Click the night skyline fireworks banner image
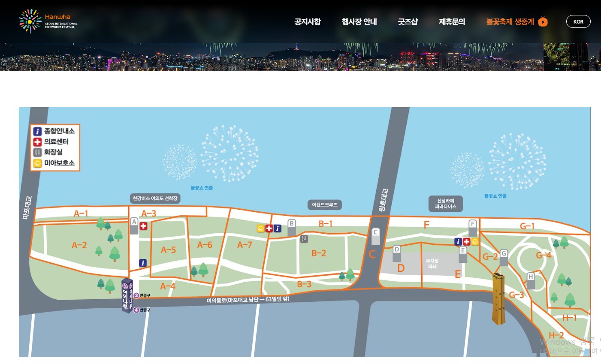Image resolution: width=601 pixels, height=364 pixels. pos(300,57)
